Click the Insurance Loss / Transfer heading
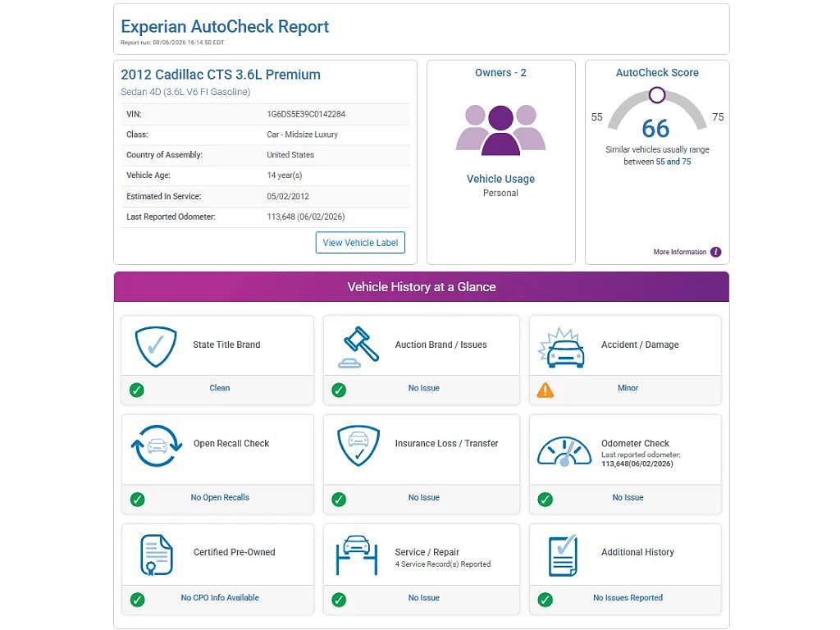The width and height of the screenshot is (840, 630). click(x=447, y=444)
